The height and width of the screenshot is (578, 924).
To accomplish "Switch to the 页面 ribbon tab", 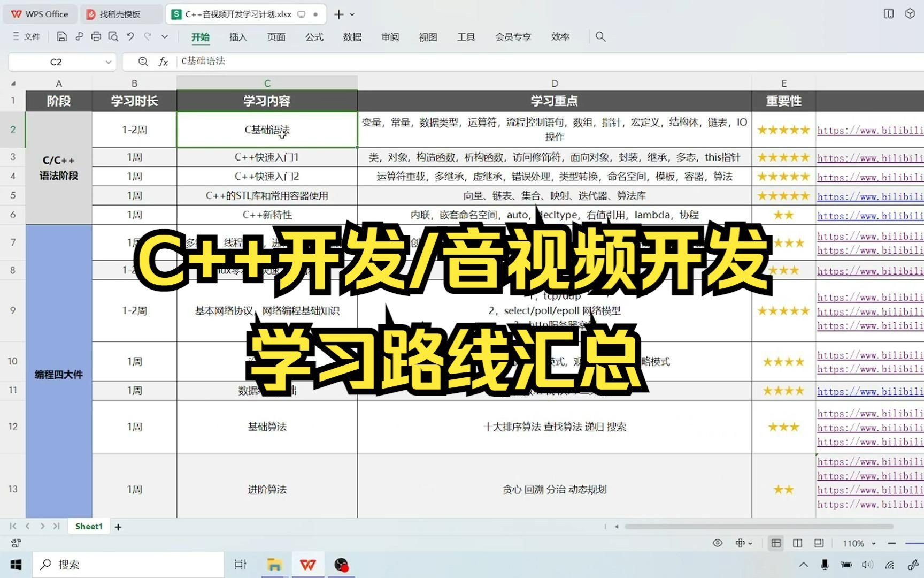I will click(x=276, y=37).
